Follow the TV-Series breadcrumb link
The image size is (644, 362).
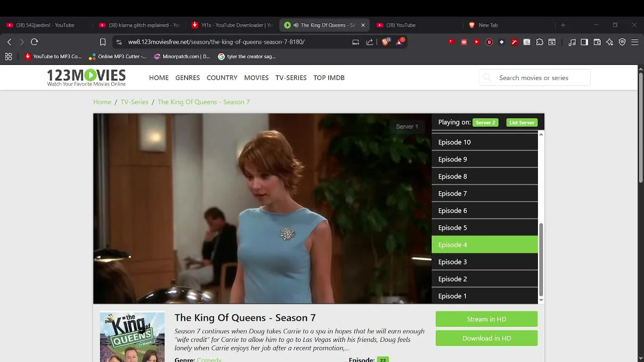tap(134, 102)
